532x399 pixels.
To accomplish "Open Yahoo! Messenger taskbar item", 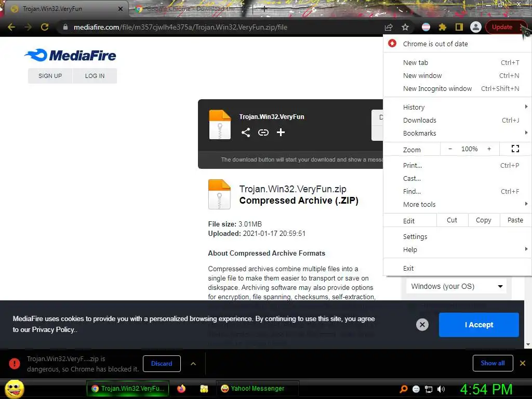I will click(257, 389).
